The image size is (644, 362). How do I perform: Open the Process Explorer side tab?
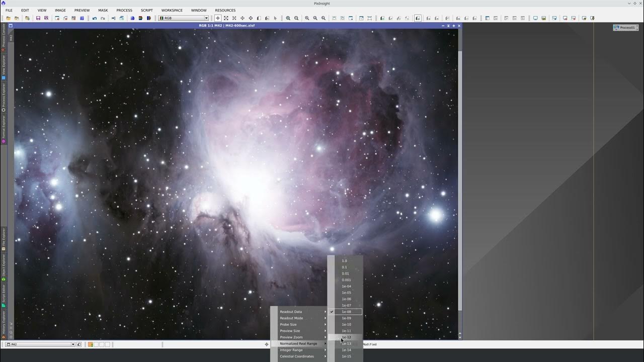pos(4,97)
